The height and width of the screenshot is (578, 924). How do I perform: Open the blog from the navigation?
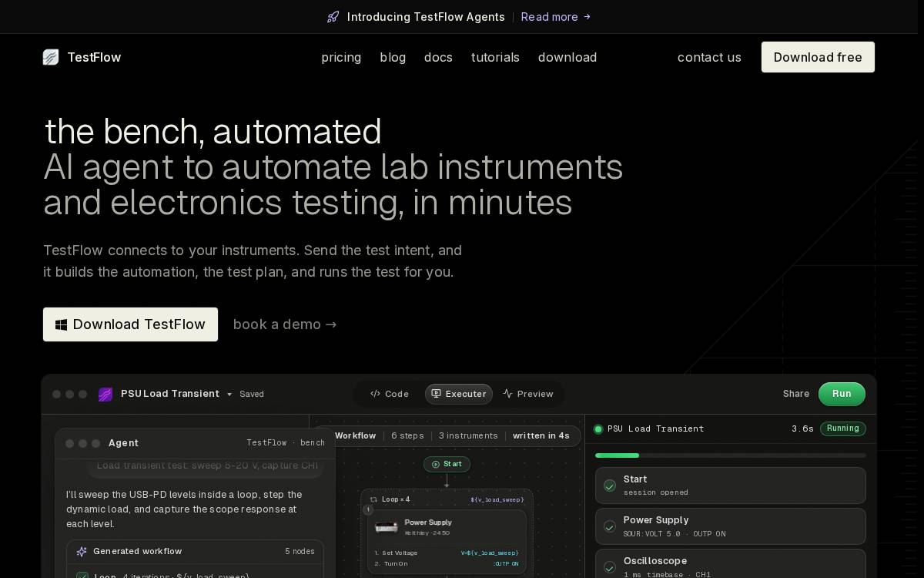pyautogui.click(x=393, y=57)
